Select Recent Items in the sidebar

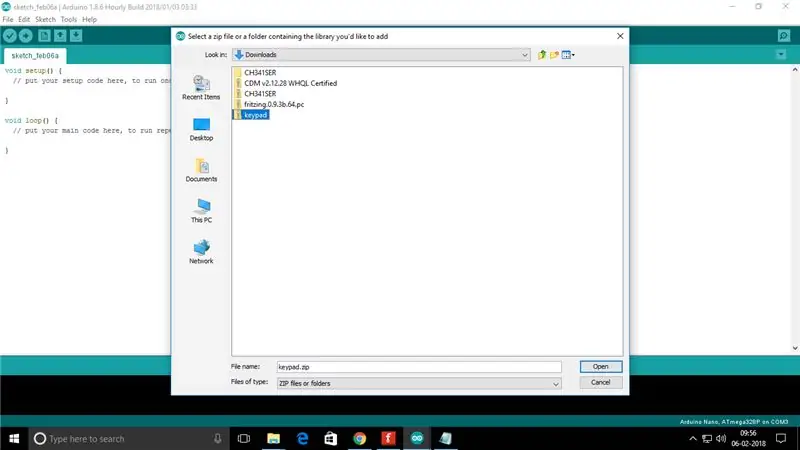point(201,87)
